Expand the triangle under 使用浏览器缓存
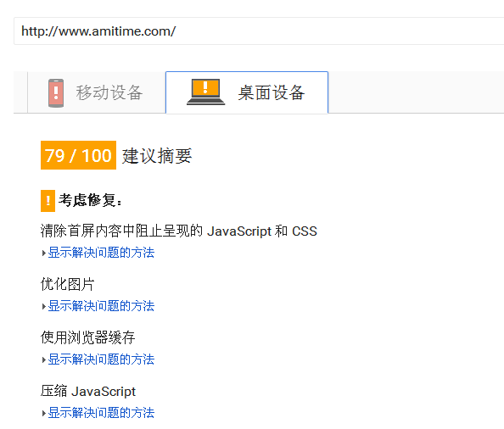The width and height of the screenshot is (504, 429). (x=44, y=359)
